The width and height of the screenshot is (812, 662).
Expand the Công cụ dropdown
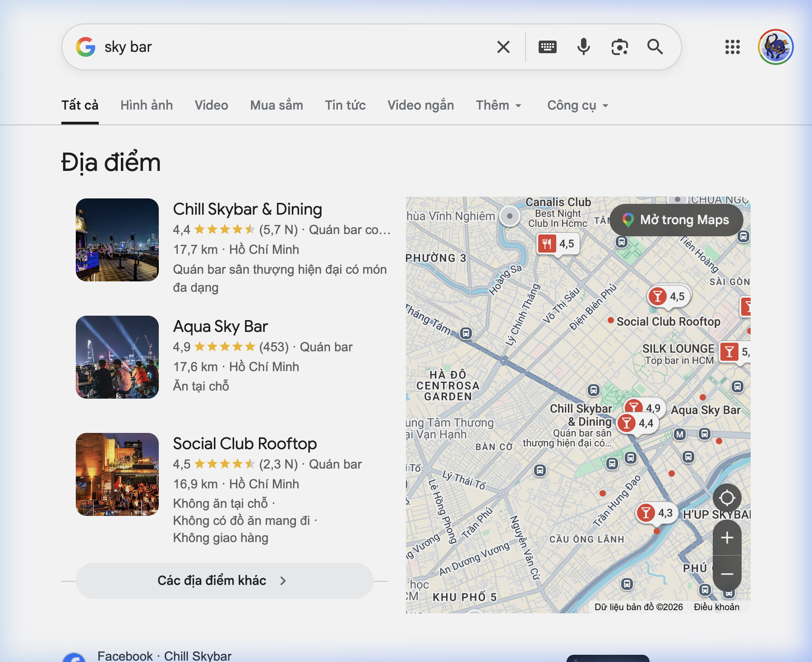tap(578, 106)
